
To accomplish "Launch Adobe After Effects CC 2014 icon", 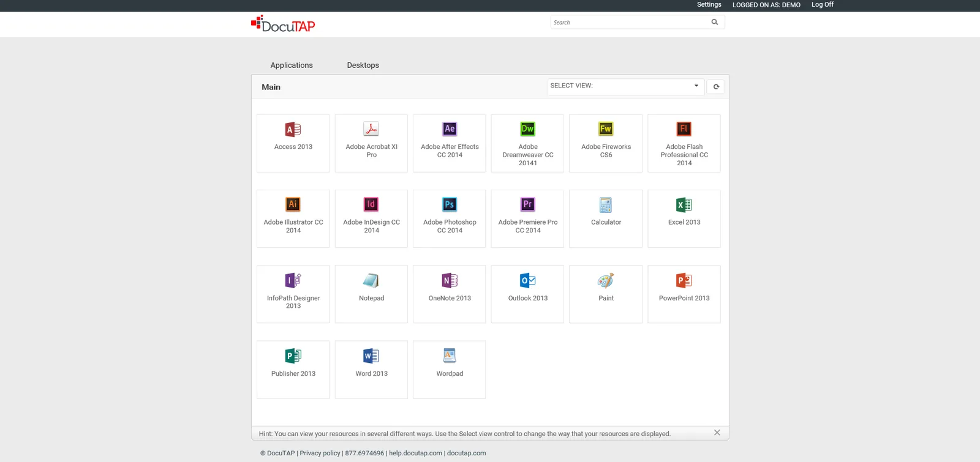I will click(x=450, y=129).
